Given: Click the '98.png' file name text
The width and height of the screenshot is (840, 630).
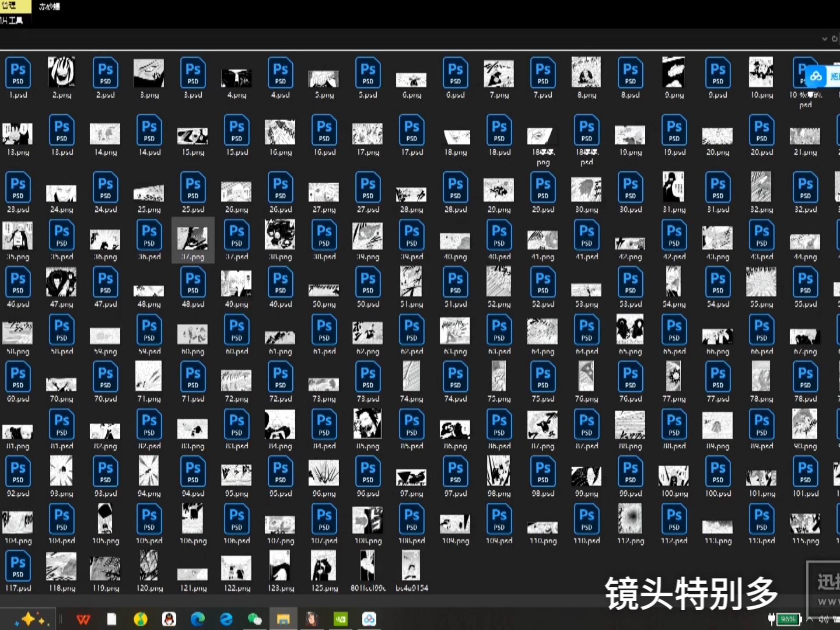Looking at the screenshot, I should [x=499, y=494].
